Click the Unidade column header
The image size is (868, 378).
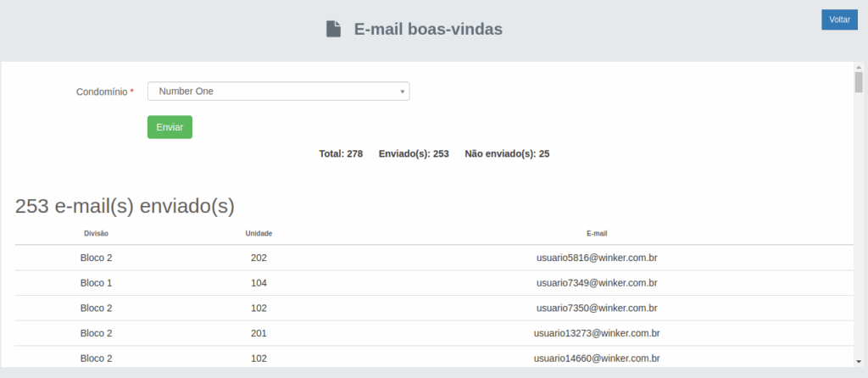(259, 234)
